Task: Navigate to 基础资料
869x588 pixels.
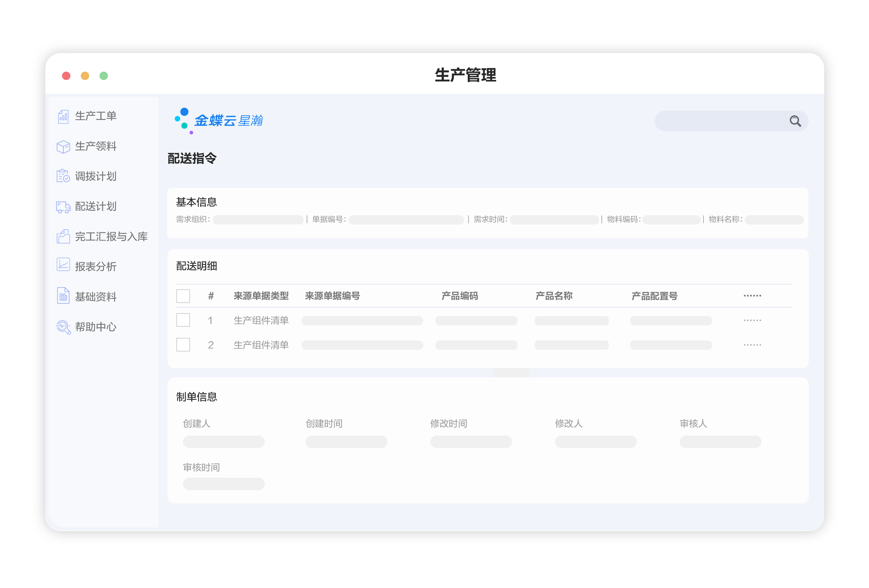Action: 96,297
